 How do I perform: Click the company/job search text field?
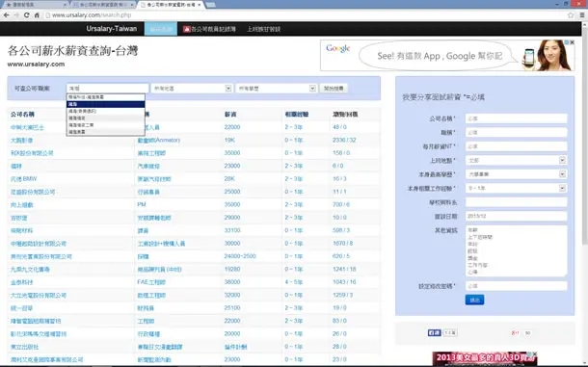tap(107, 88)
